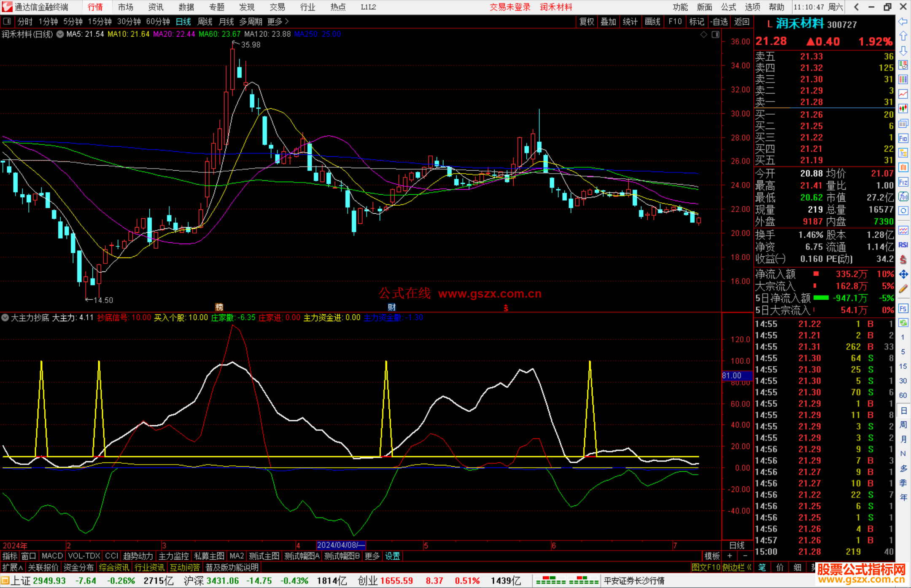The image size is (911, 588).
Task: Select the pencil drawing tool icon
Action: (x=903, y=289)
